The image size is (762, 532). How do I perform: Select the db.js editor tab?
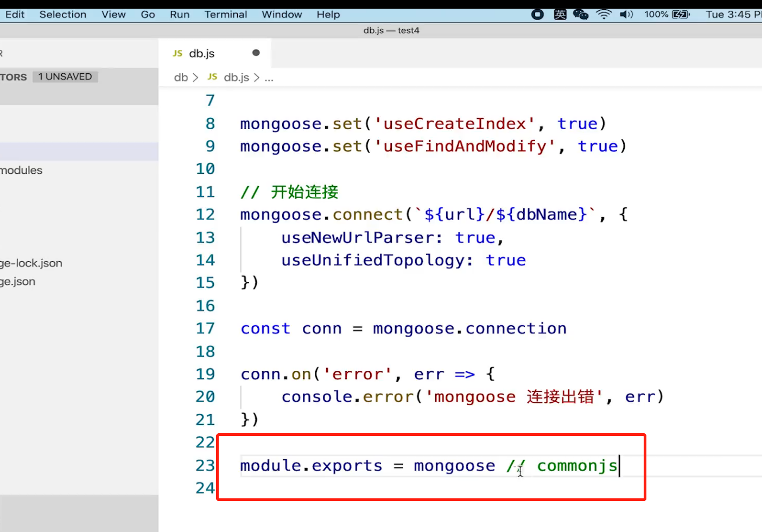point(215,53)
